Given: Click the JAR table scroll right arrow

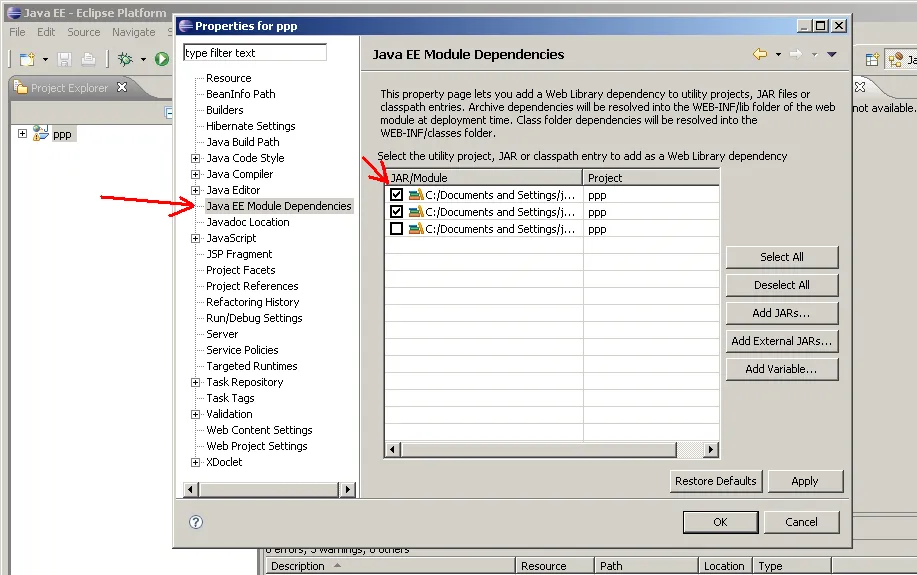Looking at the screenshot, I should coord(711,449).
